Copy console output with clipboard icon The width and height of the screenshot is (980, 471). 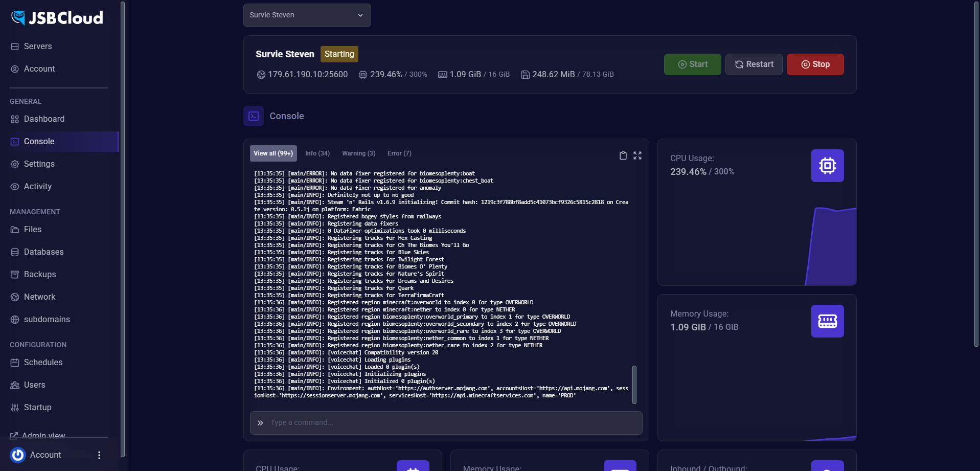[x=623, y=155]
